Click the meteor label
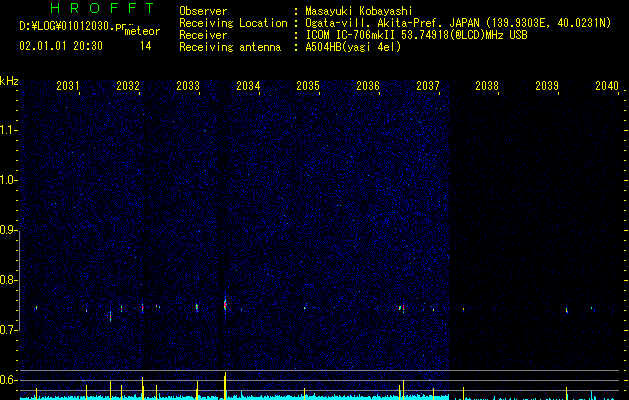Screen dimensions: 629x400 142,31
